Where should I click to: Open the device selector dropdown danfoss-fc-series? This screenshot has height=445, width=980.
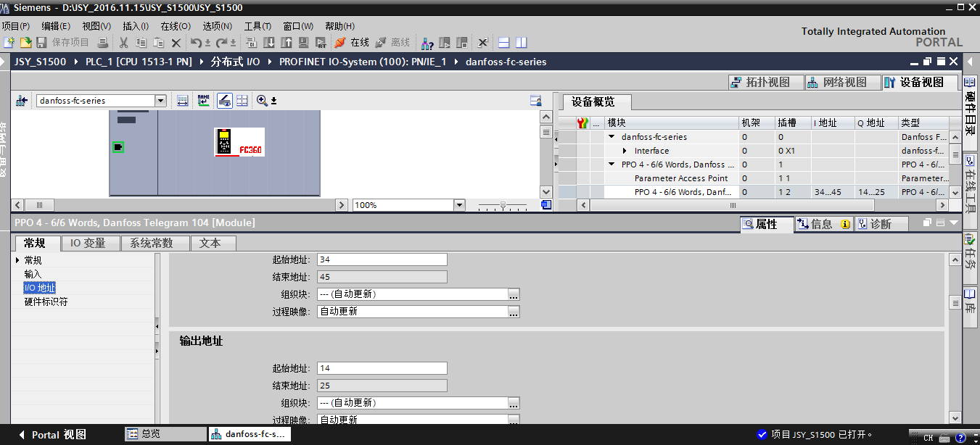pyautogui.click(x=161, y=101)
